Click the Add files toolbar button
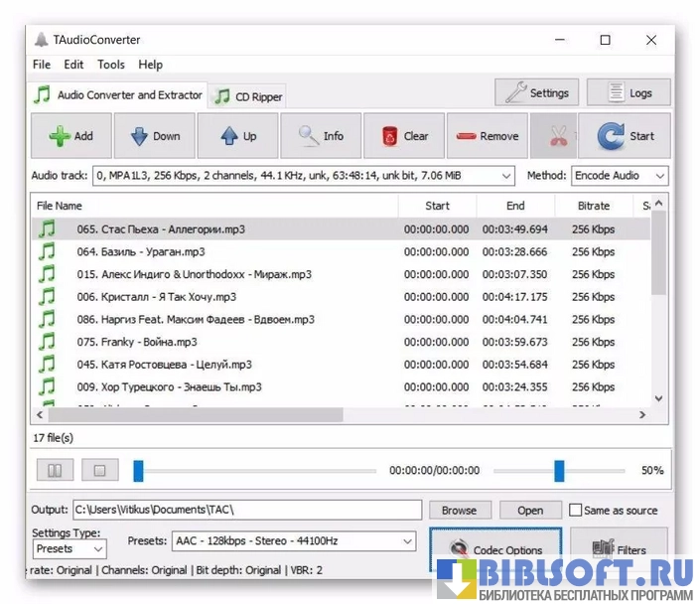Image resolution: width=700 pixels, height=604 pixels. click(x=70, y=136)
